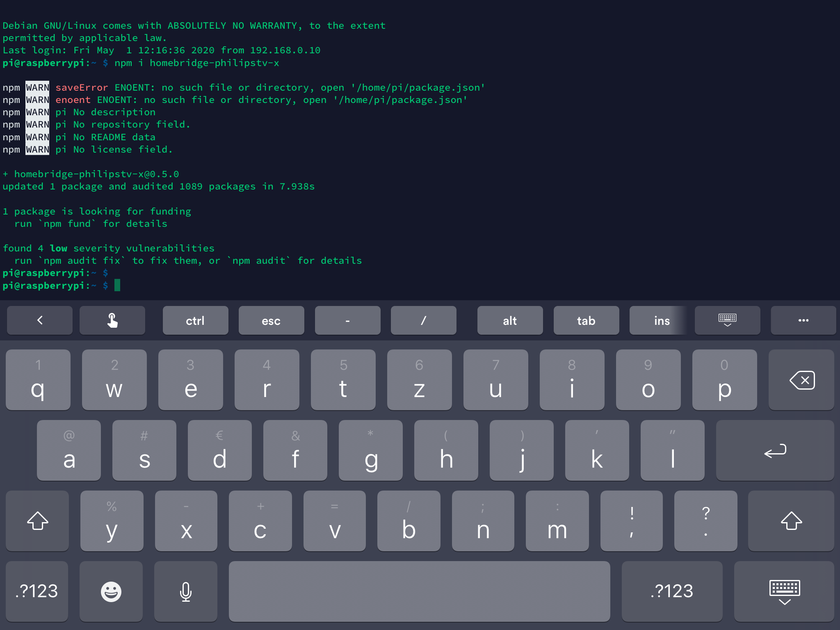Open the three-dots more options button
The height and width of the screenshot is (630, 840).
(803, 320)
